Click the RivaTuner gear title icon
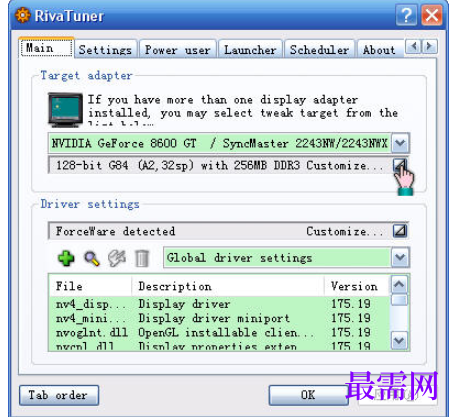Image resolution: width=457 pixels, height=417 pixels. [x=23, y=15]
